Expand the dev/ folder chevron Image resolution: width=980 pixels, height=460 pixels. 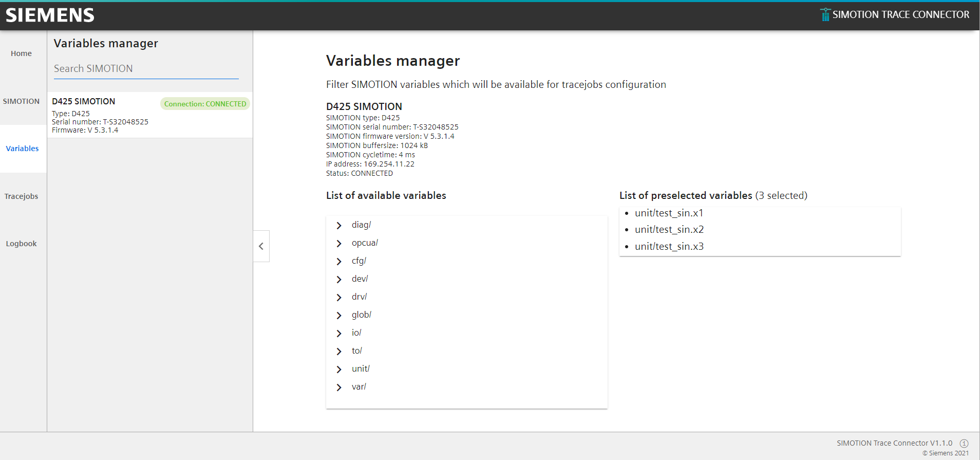click(x=339, y=280)
